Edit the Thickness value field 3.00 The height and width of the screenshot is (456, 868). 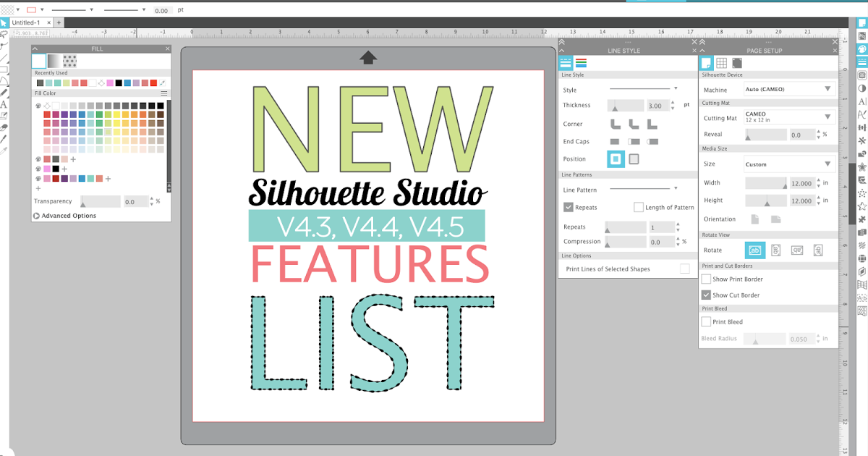tap(659, 105)
